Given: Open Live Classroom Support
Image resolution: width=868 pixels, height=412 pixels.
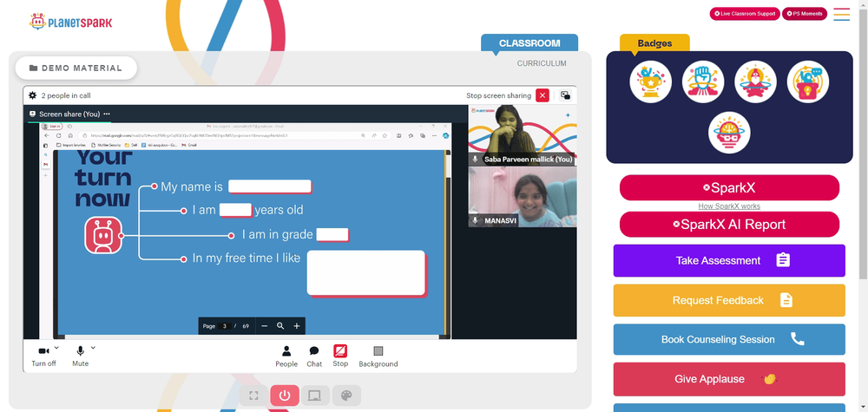Looking at the screenshot, I should pos(745,14).
